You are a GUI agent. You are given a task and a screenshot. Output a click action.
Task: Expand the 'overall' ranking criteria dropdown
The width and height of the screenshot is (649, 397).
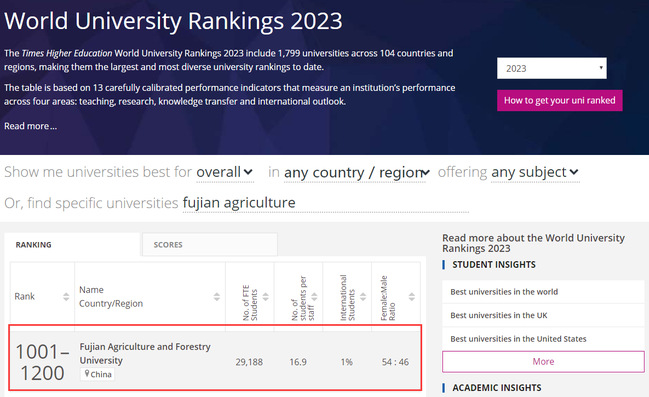tap(224, 172)
